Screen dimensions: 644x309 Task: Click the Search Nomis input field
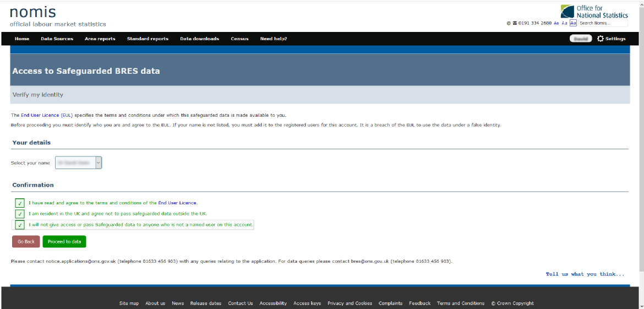coord(602,23)
